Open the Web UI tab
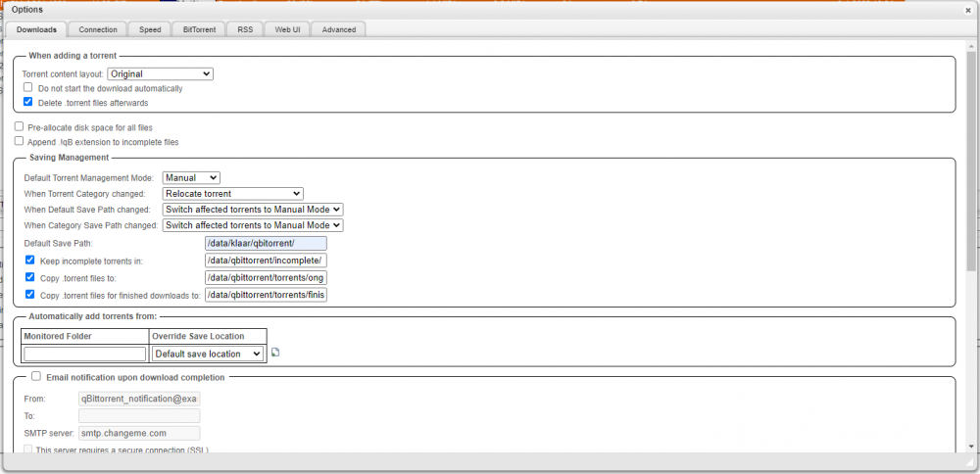The image size is (980, 474). point(287,29)
